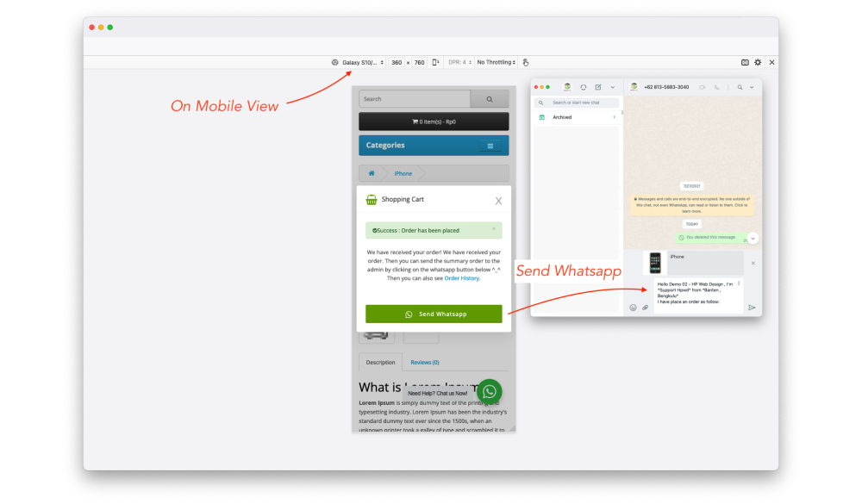Click the capture screenshot camera icon
Screen dimensions: 862x504
[745, 62]
